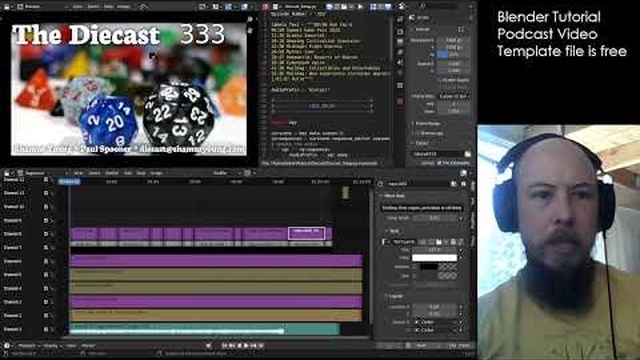640x360 pixels.
Task: Select the highlighted purple text strip
Action: pyautogui.click(x=307, y=233)
